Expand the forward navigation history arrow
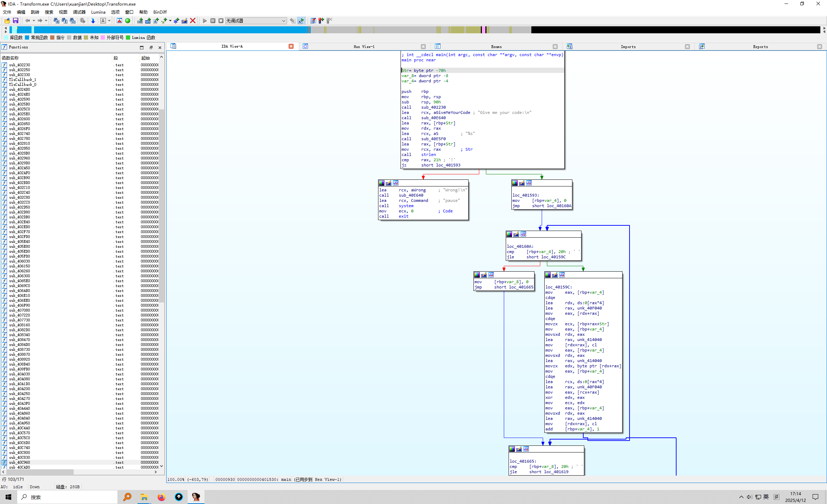The image size is (827, 504). point(46,21)
